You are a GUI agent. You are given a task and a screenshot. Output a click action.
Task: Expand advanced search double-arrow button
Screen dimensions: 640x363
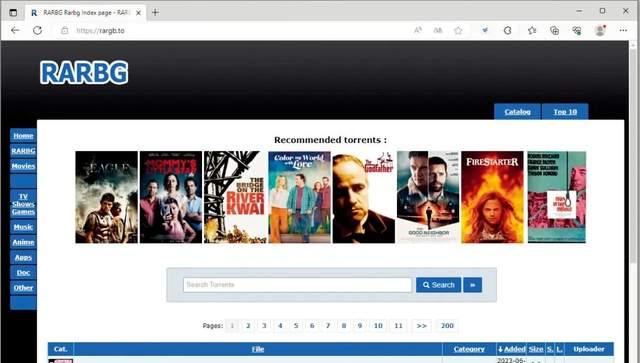pos(473,285)
